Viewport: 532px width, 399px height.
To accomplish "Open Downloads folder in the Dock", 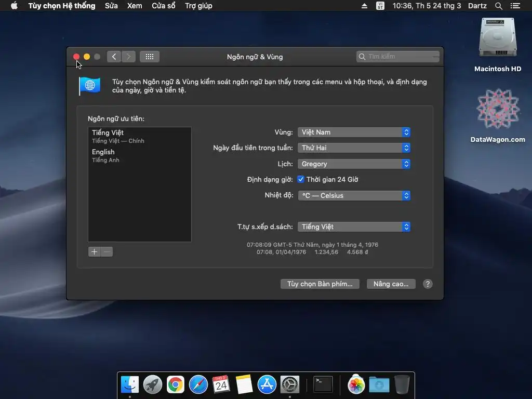I will (379, 385).
